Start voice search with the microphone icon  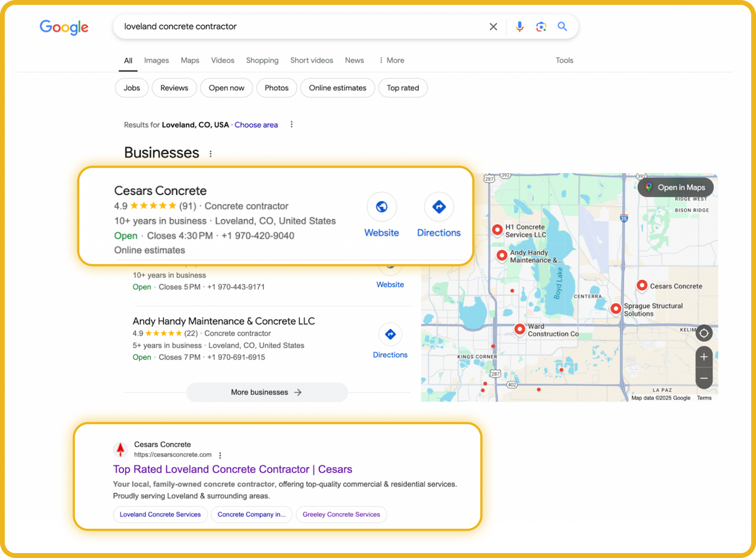(520, 27)
